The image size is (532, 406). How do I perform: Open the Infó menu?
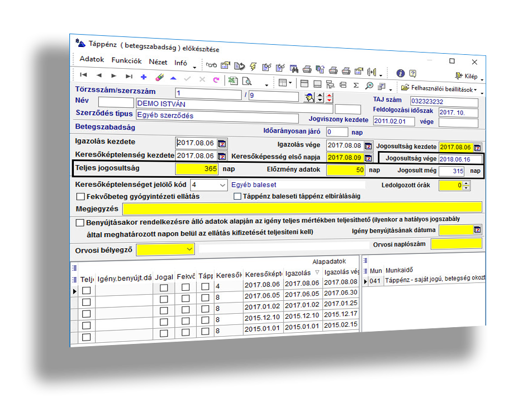coord(180,63)
